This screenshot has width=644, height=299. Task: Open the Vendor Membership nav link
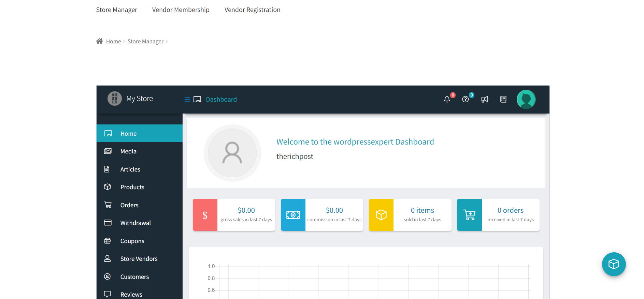click(181, 10)
